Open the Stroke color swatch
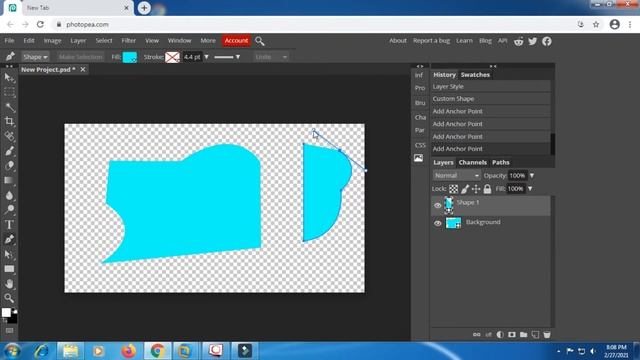This screenshot has height=360, width=640. point(172,57)
